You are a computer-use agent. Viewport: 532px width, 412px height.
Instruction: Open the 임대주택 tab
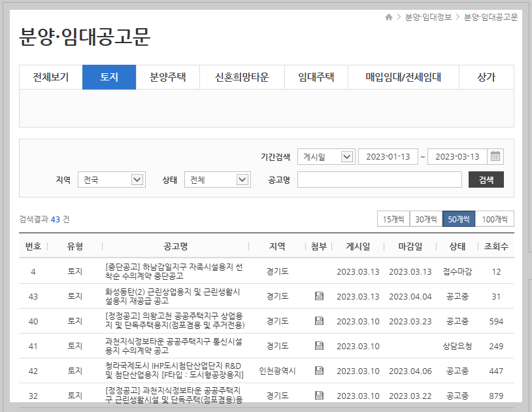click(x=317, y=76)
